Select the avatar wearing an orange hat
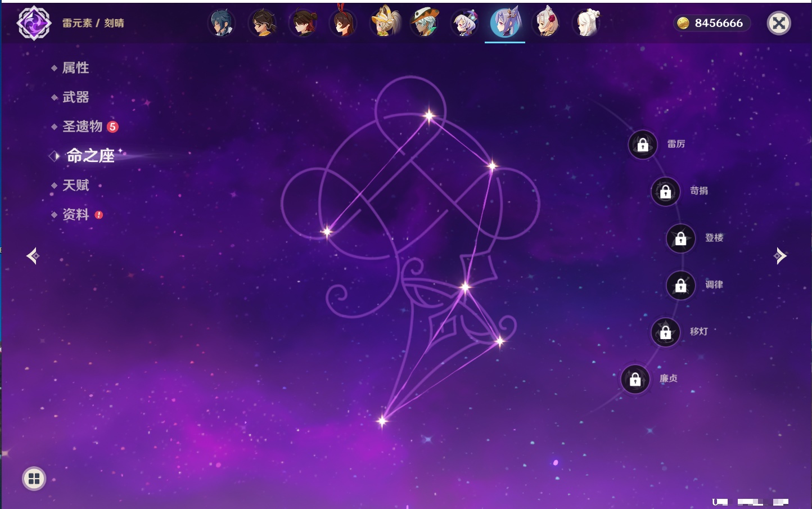The height and width of the screenshot is (509, 812). click(425, 23)
